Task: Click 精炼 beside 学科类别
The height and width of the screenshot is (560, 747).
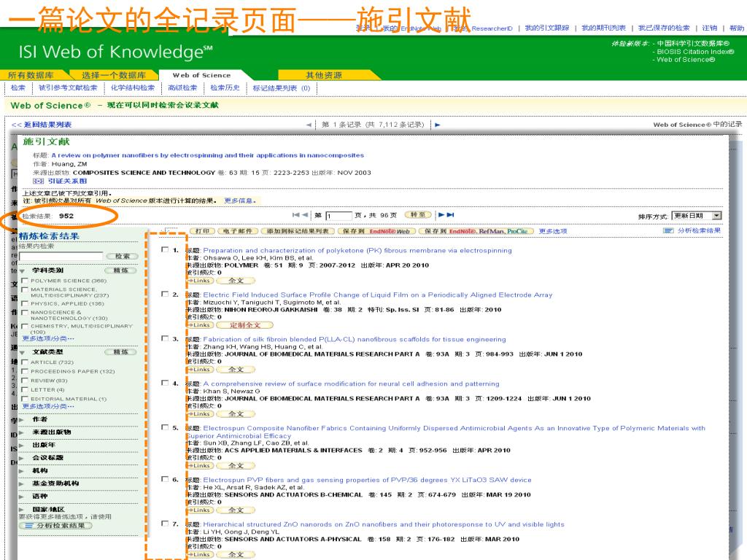Action: pos(120,270)
